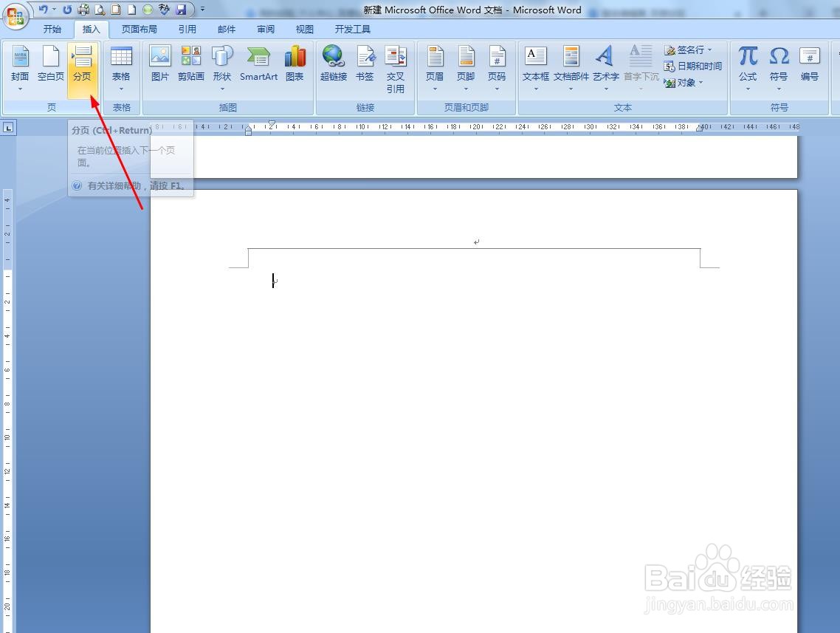Open the 艺术字 WordArt gallery
The height and width of the screenshot is (633, 840).
pyautogui.click(x=606, y=69)
